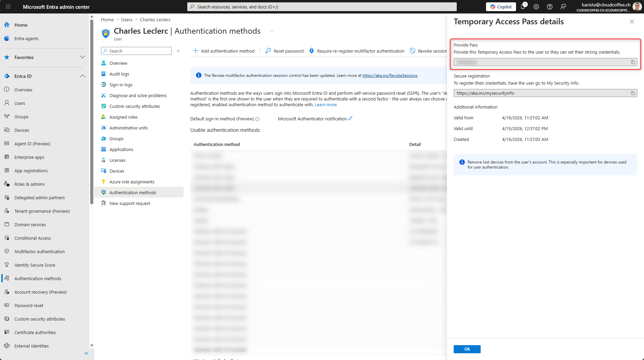Open the RevokeSessions link
The image size is (644, 360).
(390, 76)
